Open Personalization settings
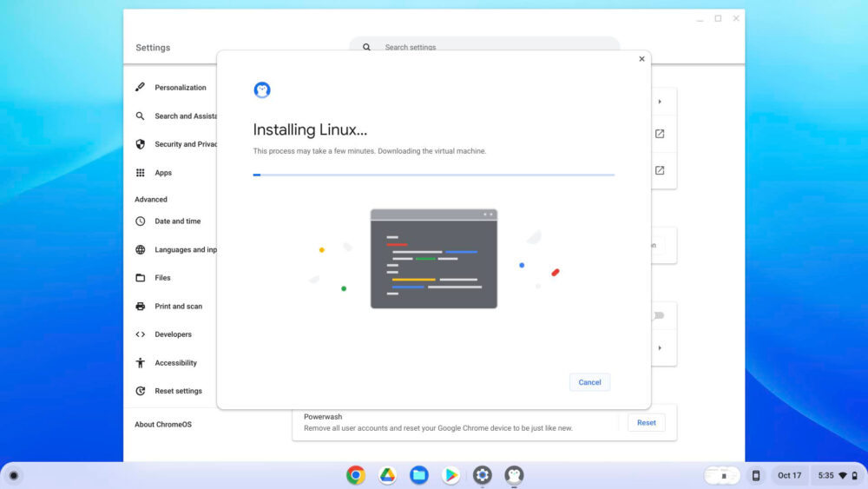The width and height of the screenshot is (868, 489). pyautogui.click(x=180, y=88)
